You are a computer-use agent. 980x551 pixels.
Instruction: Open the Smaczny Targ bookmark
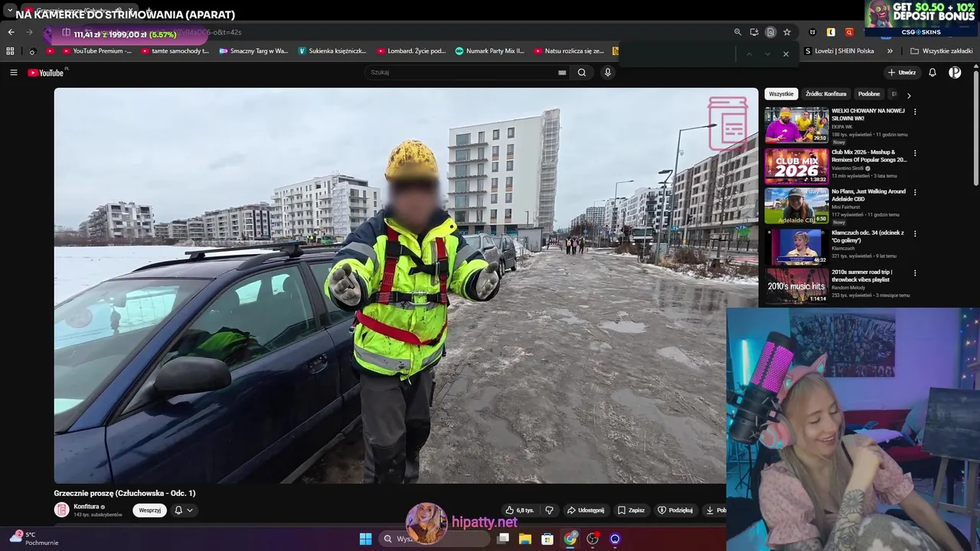[x=253, y=51]
